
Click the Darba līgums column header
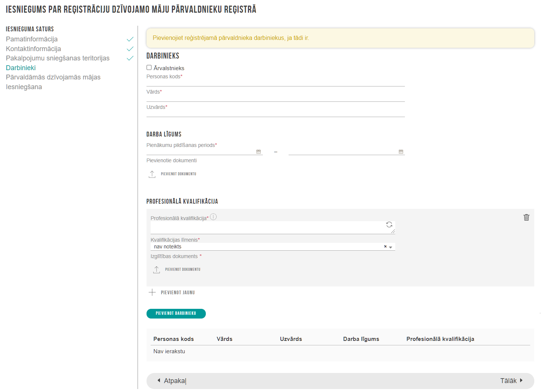(361, 339)
